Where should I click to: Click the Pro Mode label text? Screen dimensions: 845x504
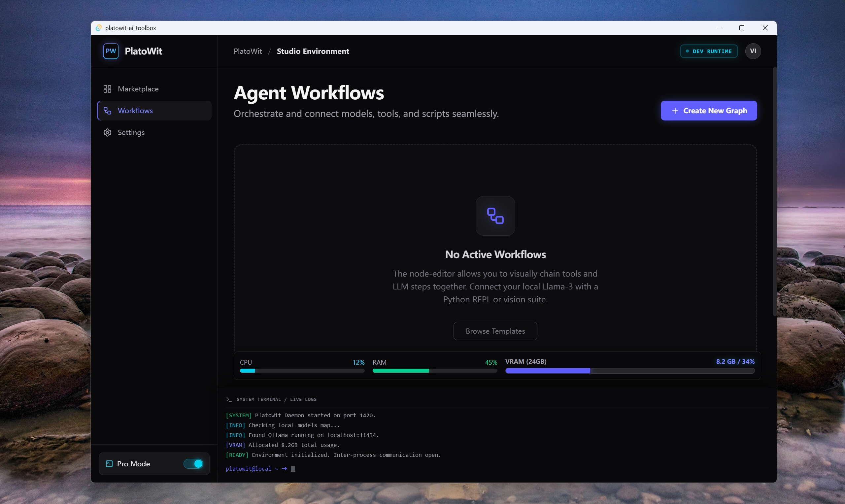[x=133, y=464]
